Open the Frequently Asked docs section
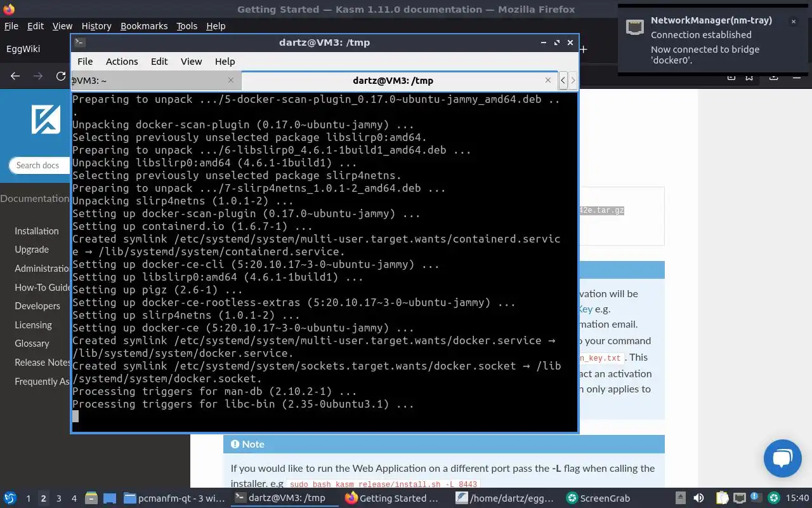This screenshot has width=812, height=508. tap(42, 381)
